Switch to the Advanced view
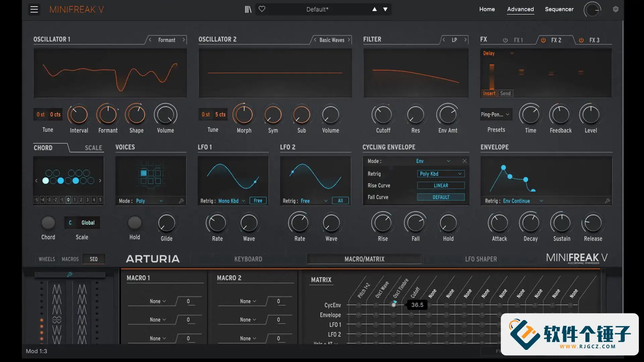The height and width of the screenshot is (362, 644). 520,9
